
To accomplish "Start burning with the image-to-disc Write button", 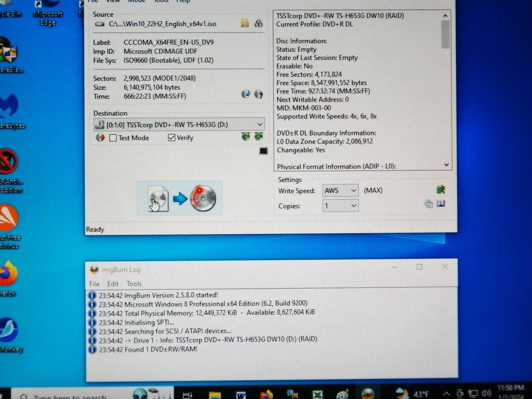I will (x=180, y=198).
